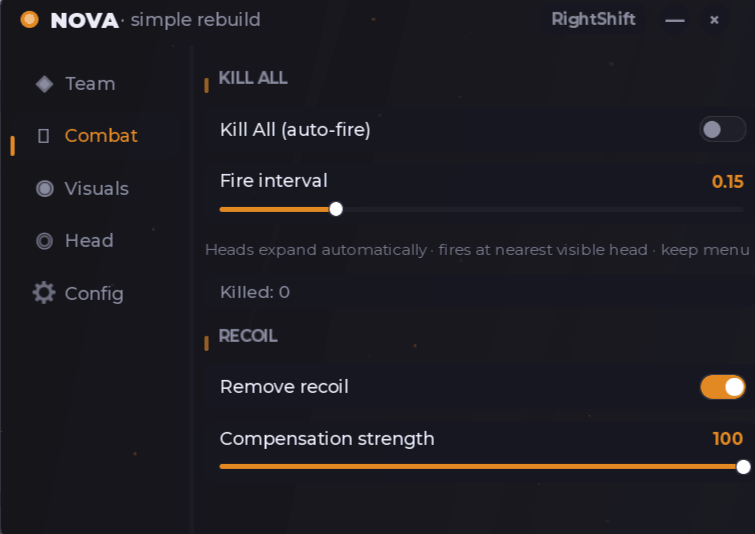The width and height of the screenshot is (755, 534).
Task: Select the Visuals circle icon
Action: [x=45, y=188]
